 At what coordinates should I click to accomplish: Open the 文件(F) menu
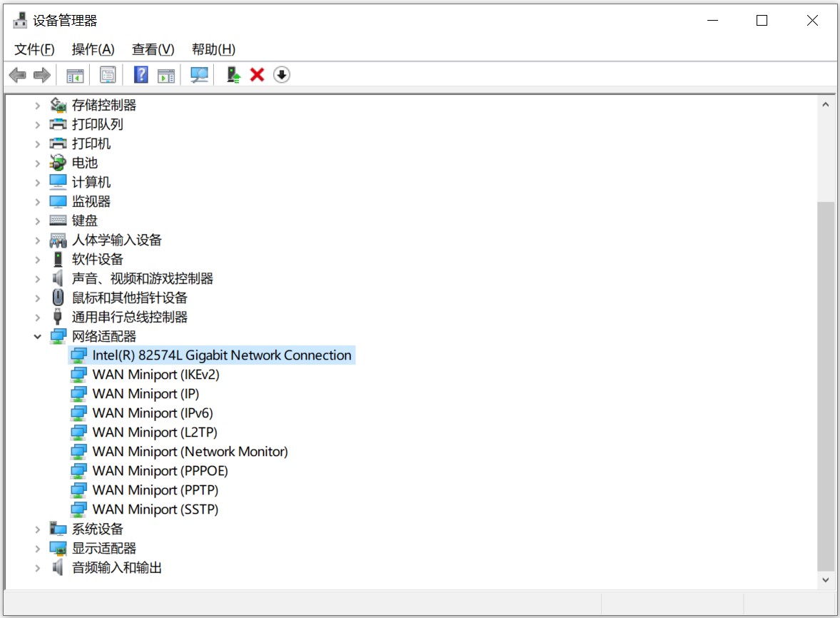point(34,49)
